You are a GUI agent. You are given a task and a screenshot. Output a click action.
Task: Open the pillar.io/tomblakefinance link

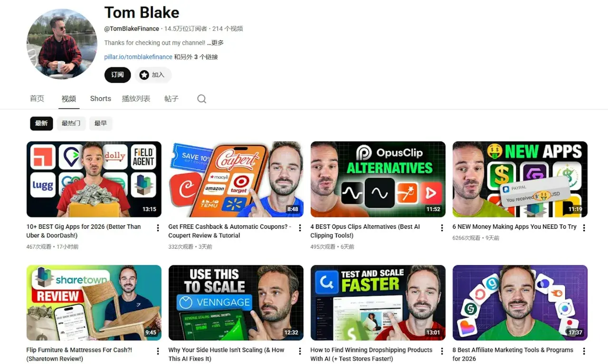click(x=138, y=57)
